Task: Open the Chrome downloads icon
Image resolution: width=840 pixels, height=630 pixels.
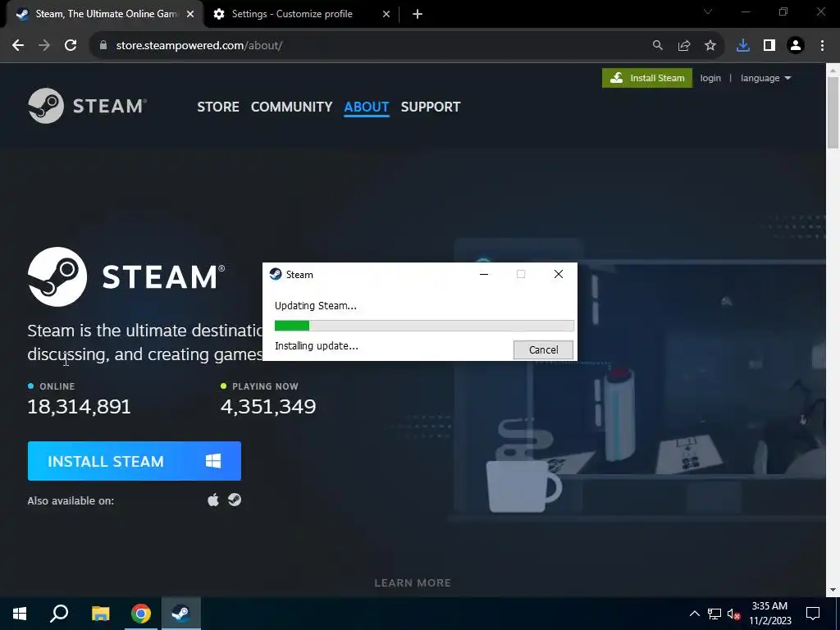Action: pyautogui.click(x=742, y=46)
